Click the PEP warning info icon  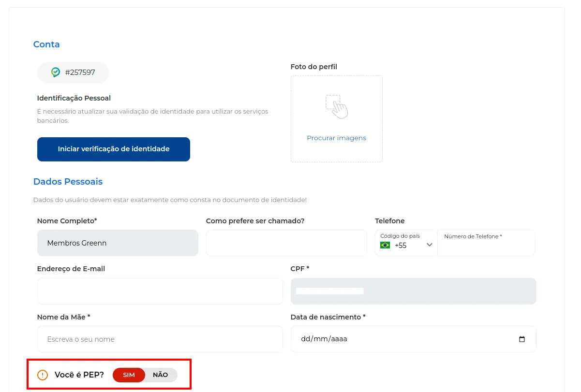(x=43, y=375)
